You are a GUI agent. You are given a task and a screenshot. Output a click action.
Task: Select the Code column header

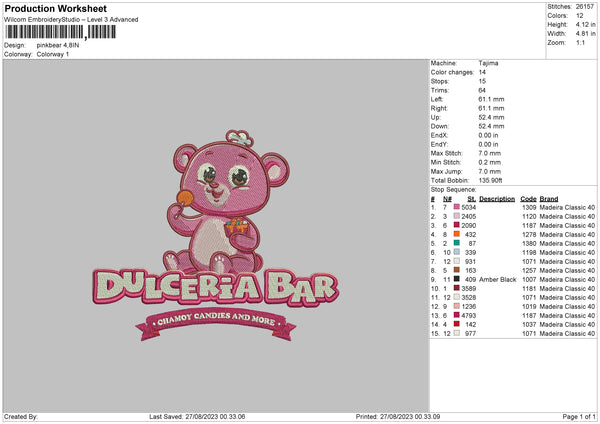tap(529, 198)
